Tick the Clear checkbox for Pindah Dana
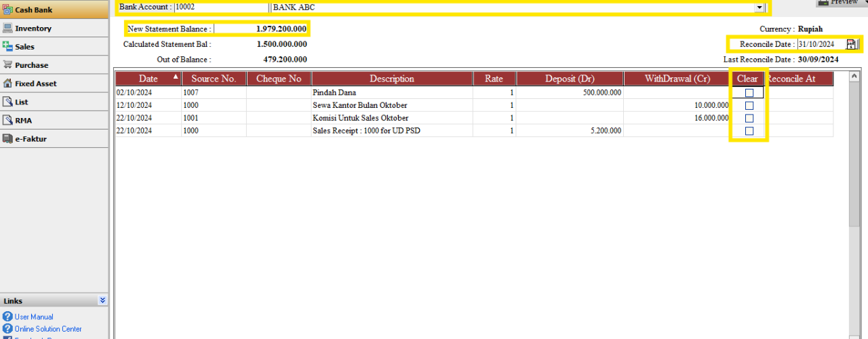 (749, 93)
